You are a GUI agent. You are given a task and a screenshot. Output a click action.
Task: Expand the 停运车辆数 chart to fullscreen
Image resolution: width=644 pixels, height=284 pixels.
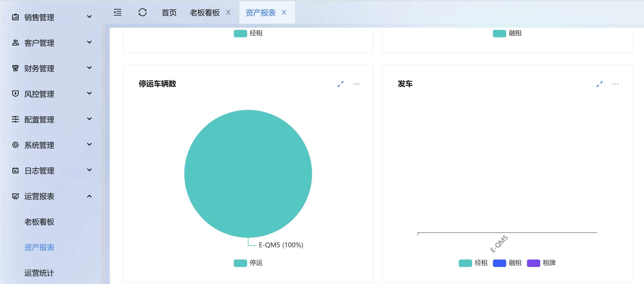[x=340, y=84]
